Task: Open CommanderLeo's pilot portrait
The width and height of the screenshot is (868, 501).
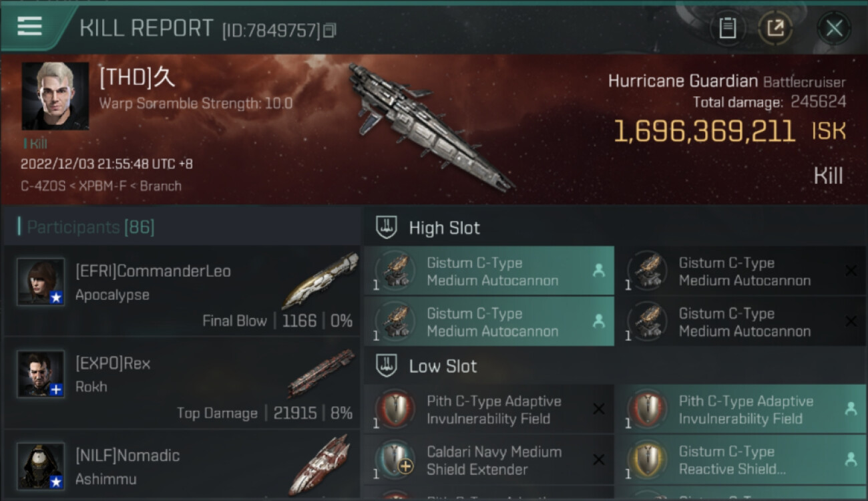Action: pyautogui.click(x=41, y=282)
